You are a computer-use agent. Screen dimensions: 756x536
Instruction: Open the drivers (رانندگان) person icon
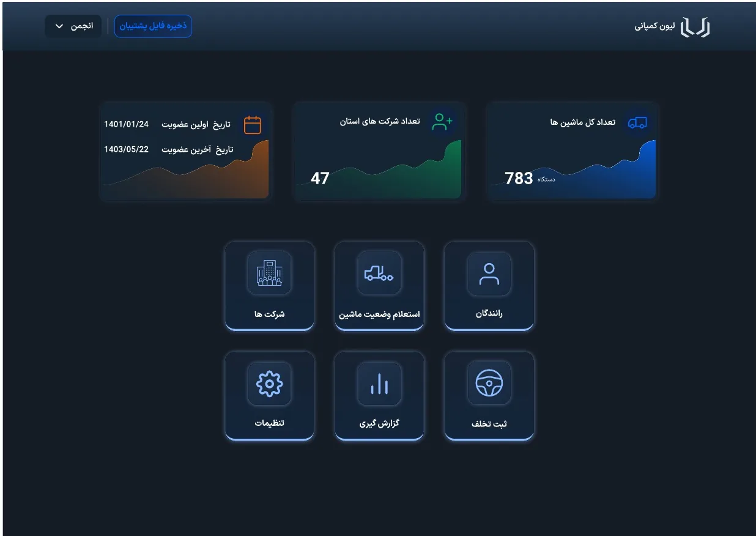coord(489,274)
